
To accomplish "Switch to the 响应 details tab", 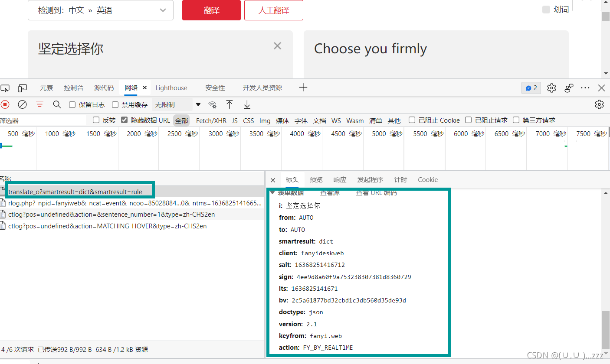I will (340, 180).
